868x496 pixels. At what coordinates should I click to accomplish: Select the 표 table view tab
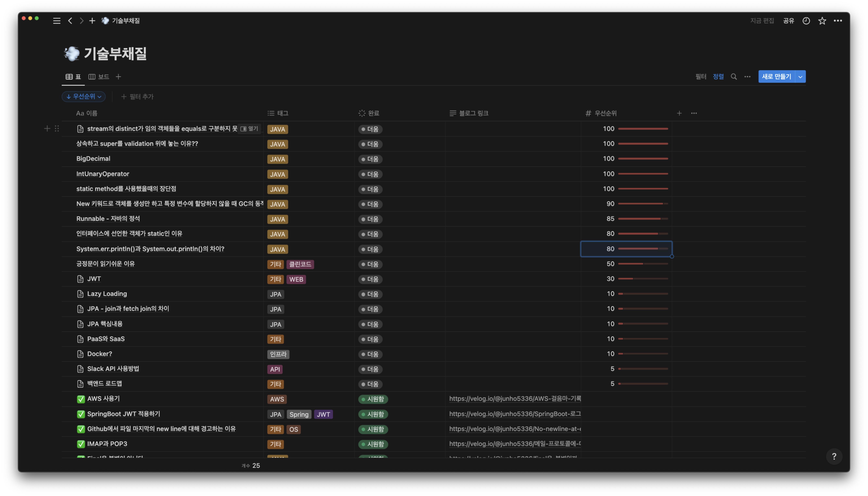point(73,77)
